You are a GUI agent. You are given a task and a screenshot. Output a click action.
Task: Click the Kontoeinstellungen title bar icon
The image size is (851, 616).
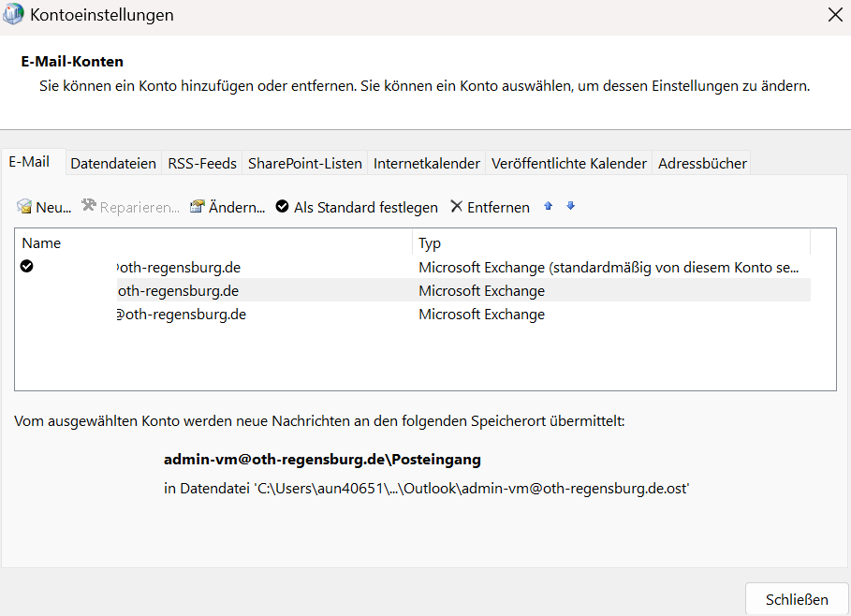pos(15,16)
